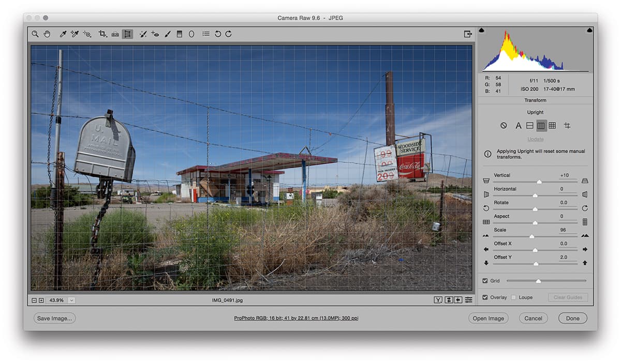Click the Horizontal slider's left perspective icon
621x364 pixels.
click(x=486, y=195)
